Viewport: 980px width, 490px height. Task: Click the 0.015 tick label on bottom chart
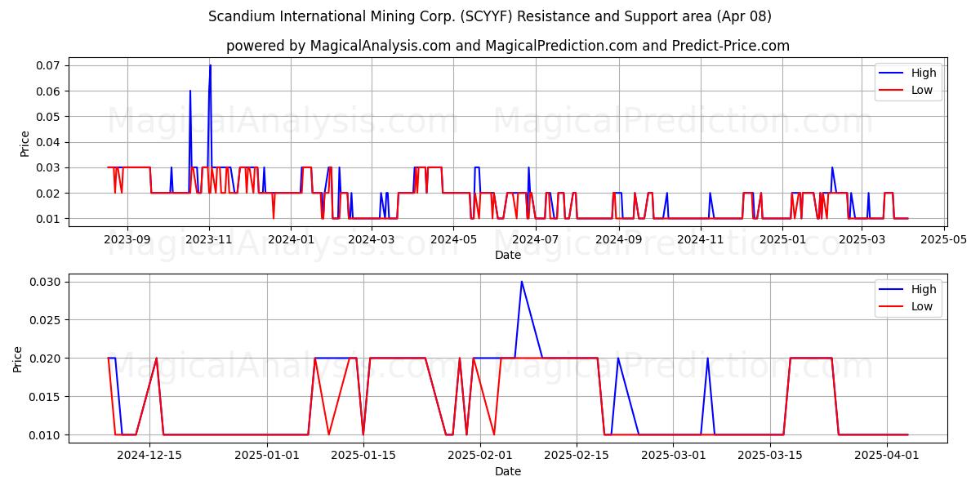tap(47, 397)
